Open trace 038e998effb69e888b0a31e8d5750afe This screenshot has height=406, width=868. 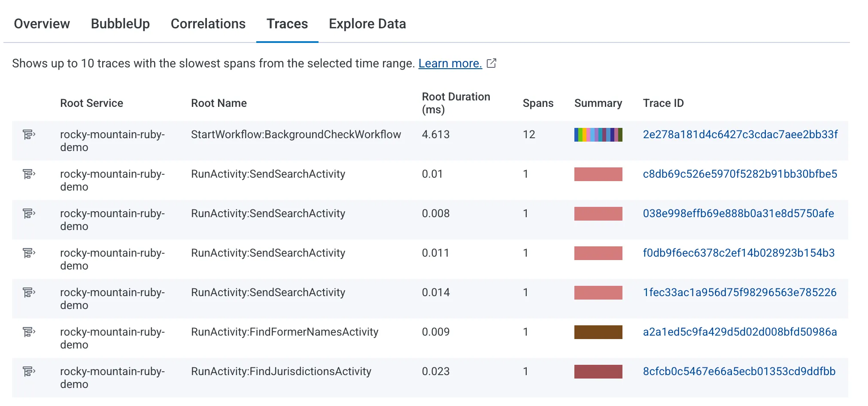pyautogui.click(x=738, y=213)
